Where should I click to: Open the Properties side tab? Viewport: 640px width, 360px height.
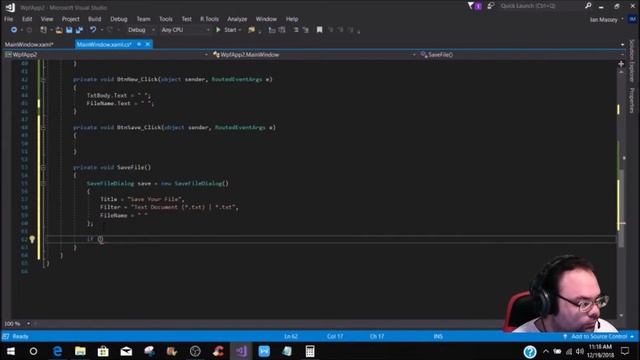click(632, 100)
